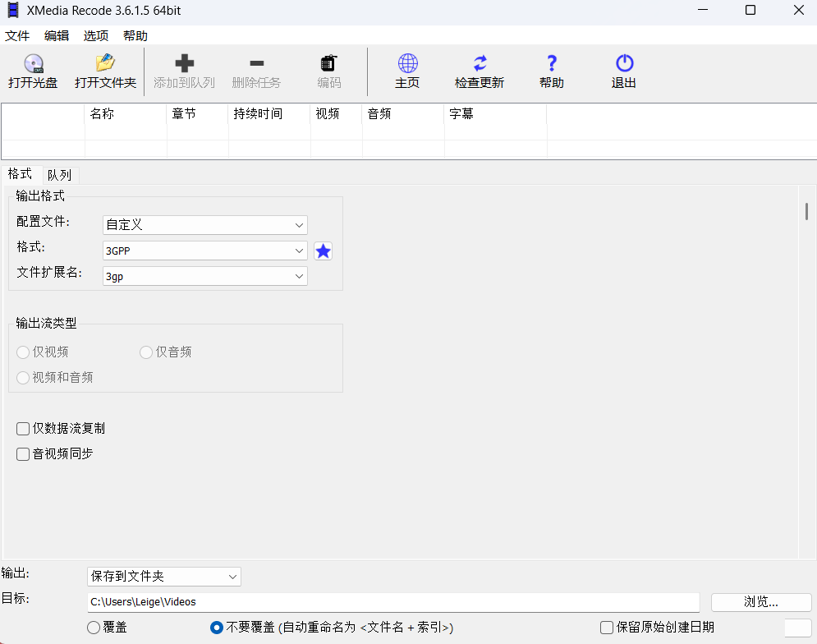Click the 检查更新 (Check Update) arrows icon
The image size is (817, 644).
480,63
